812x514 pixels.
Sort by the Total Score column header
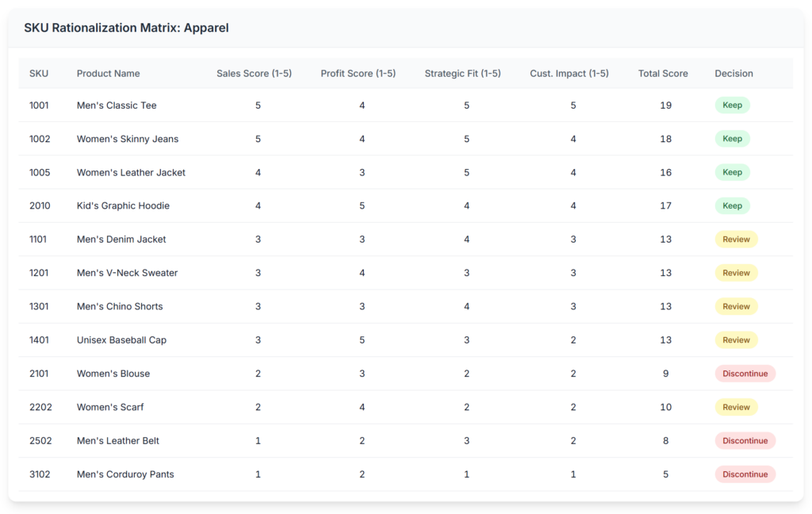coord(663,73)
